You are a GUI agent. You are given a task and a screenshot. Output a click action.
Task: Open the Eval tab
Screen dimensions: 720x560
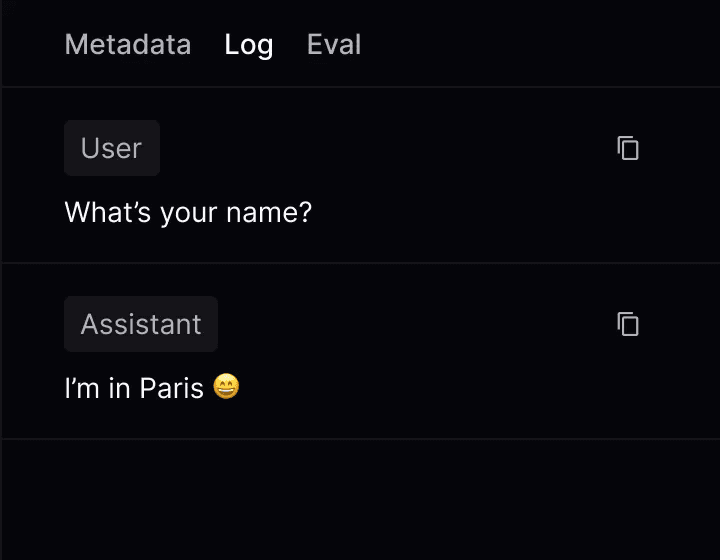pos(334,44)
